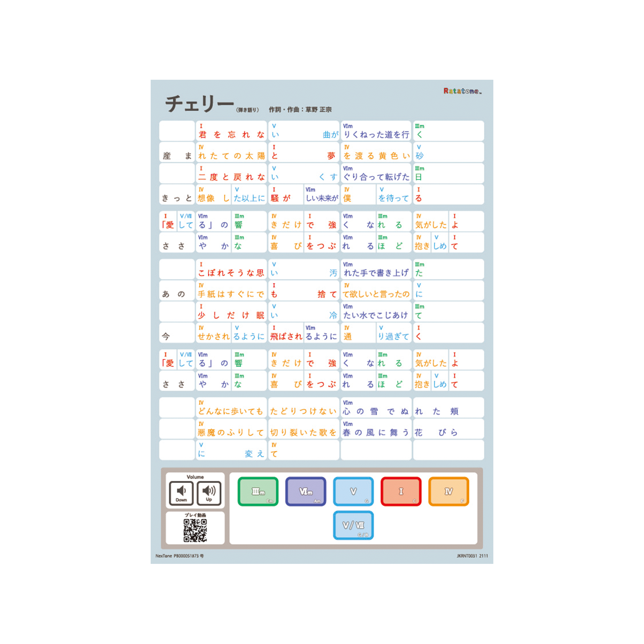Click the 想像し lyric cell
The height and width of the screenshot is (644, 644).
coord(214,194)
